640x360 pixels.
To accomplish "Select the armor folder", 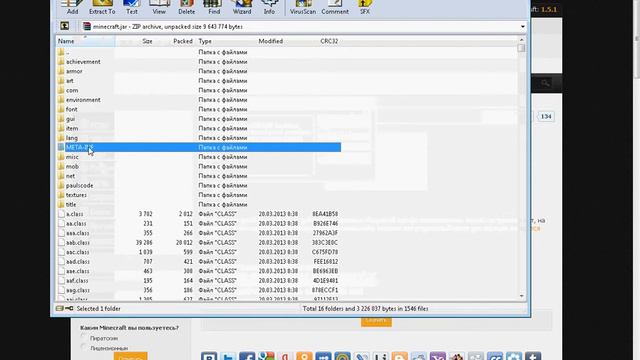I will coord(199,71).
